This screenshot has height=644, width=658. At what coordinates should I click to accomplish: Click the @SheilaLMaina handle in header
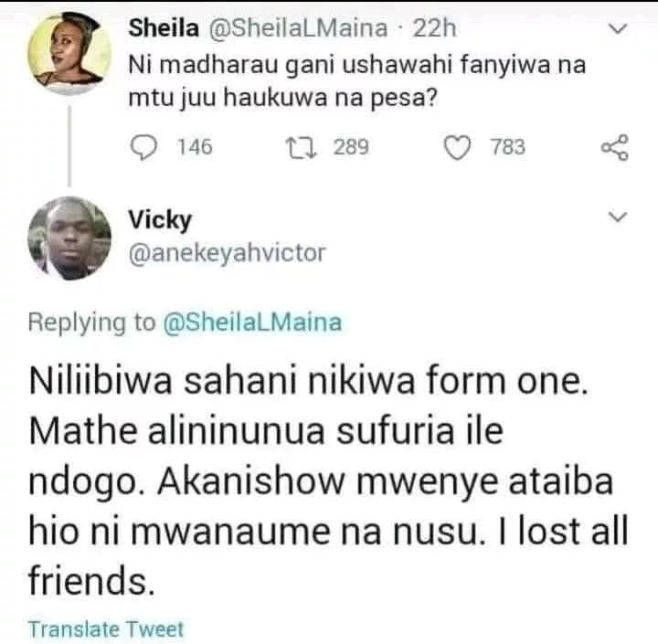pyautogui.click(x=298, y=28)
